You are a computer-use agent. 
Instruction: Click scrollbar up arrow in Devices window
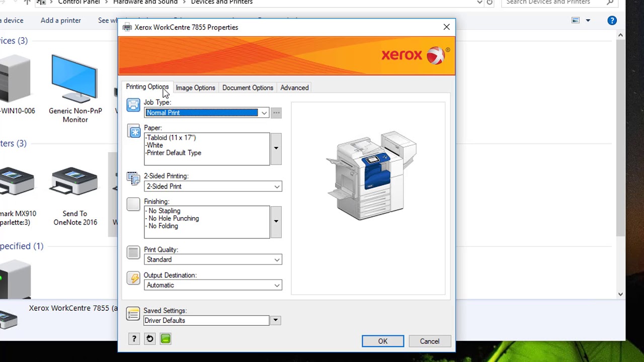620,35
